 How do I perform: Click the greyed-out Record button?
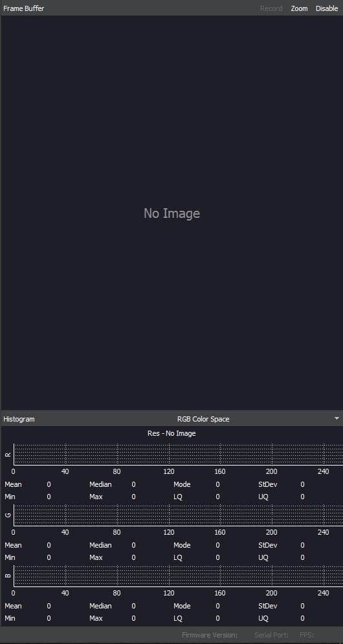[x=271, y=8]
